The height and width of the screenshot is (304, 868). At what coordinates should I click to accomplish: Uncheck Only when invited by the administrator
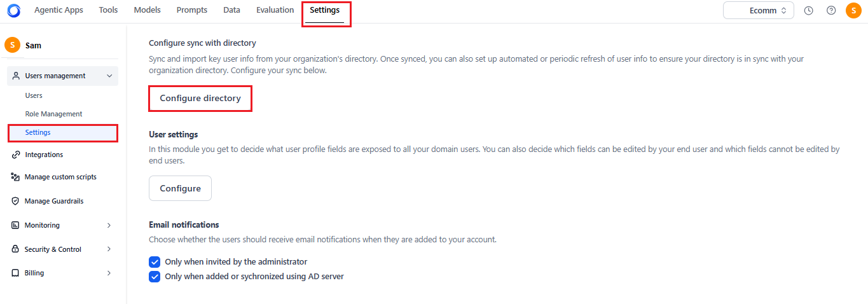pos(155,261)
